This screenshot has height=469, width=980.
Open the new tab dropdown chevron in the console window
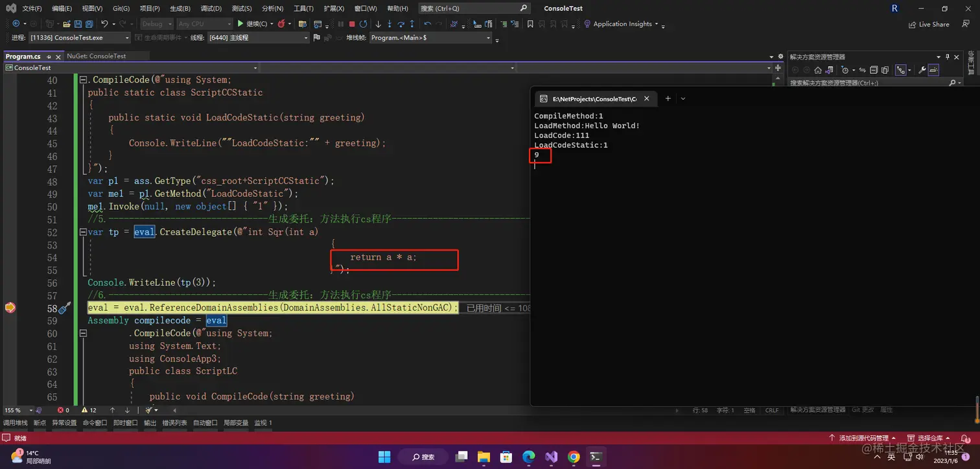pyautogui.click(x=682, y=98)
